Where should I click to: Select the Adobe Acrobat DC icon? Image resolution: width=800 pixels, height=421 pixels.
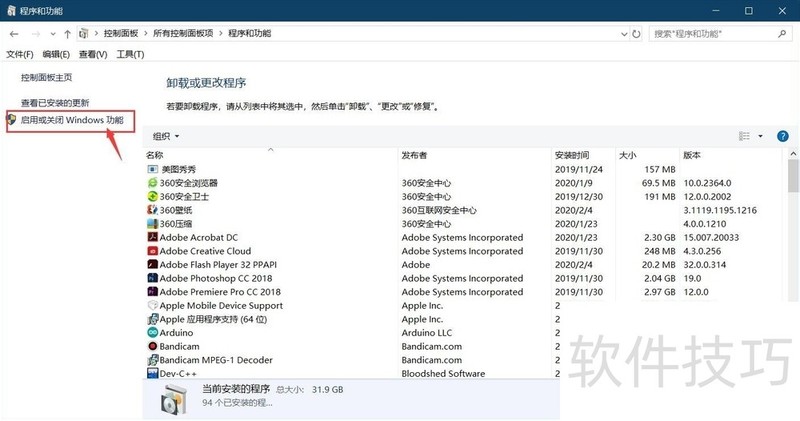(x=153, y=237)
